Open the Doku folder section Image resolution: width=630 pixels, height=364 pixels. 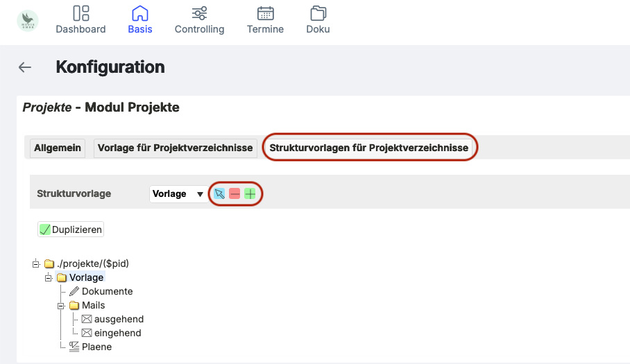(318, 20)
